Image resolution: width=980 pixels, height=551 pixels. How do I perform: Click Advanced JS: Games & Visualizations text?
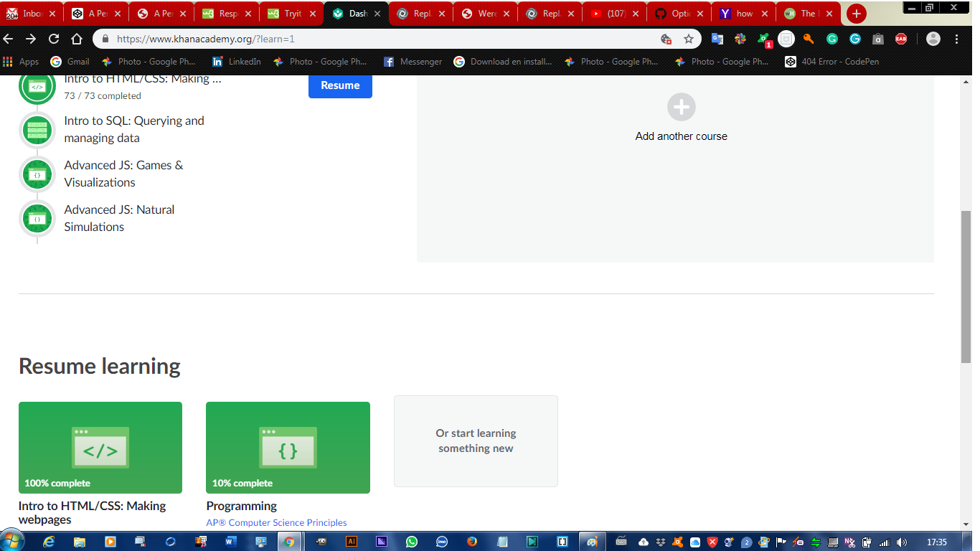tap(123, 174)
